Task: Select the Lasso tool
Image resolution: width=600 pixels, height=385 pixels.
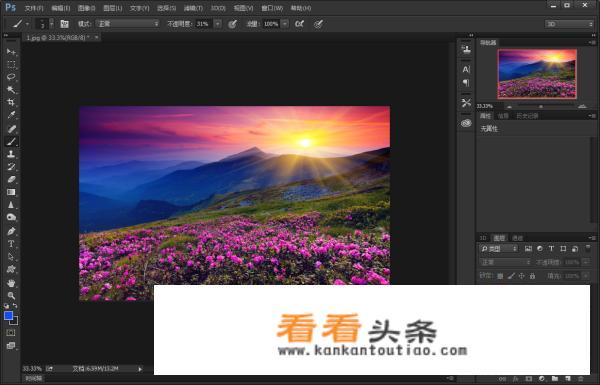Action: click(x=11, y=77)
